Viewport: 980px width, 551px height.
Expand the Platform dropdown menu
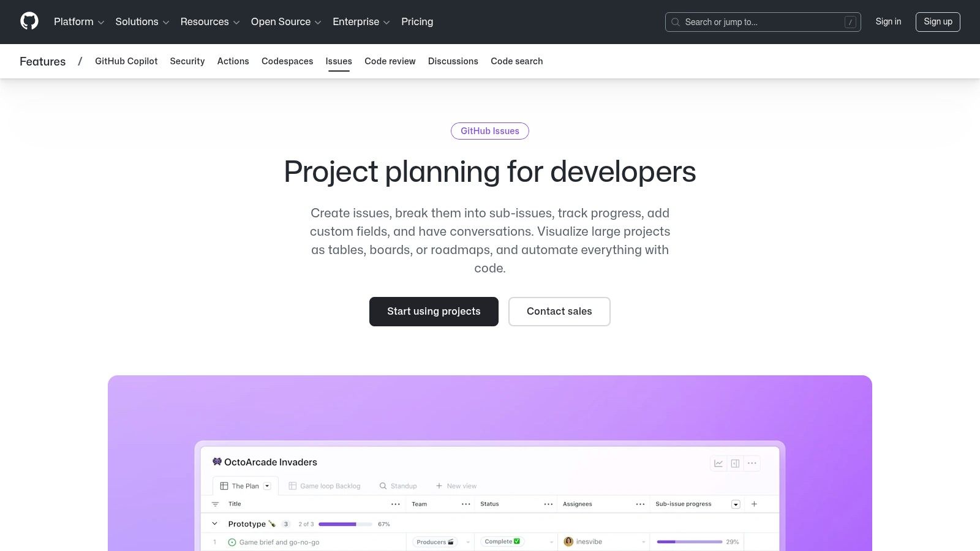coord(79,22)
